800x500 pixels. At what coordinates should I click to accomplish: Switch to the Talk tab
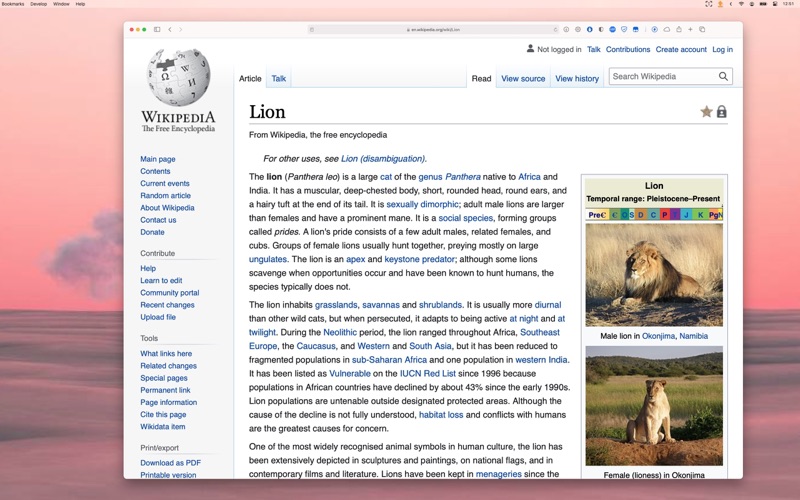tap(279, 79)
